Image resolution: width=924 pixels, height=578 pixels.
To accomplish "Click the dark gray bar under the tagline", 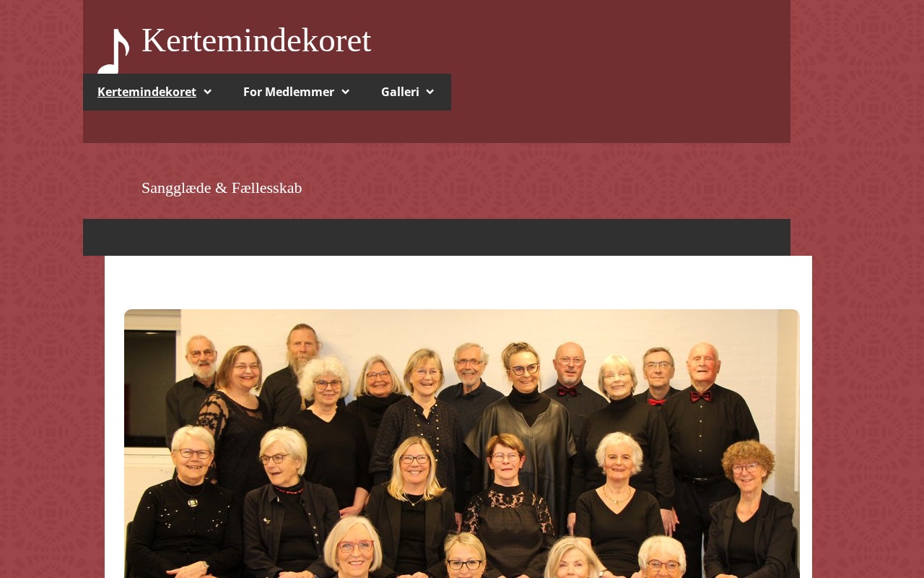I will pos(437,237).
